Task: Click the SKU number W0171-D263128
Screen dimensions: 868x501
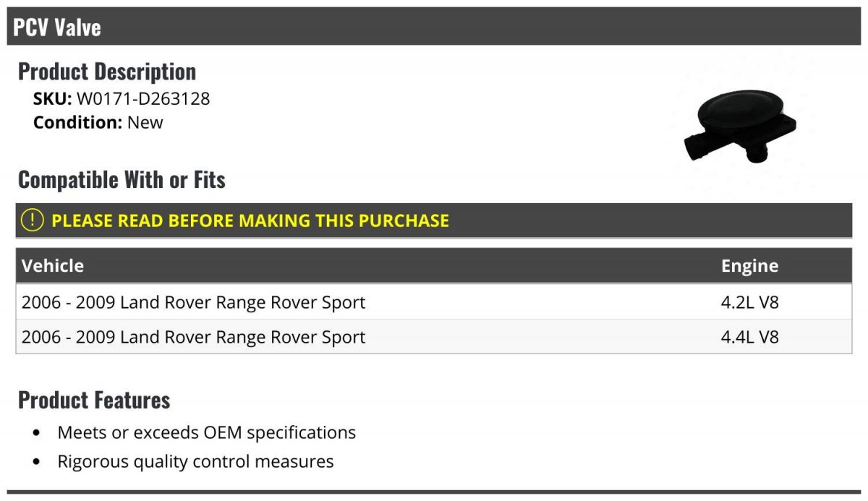Action: 143,98
